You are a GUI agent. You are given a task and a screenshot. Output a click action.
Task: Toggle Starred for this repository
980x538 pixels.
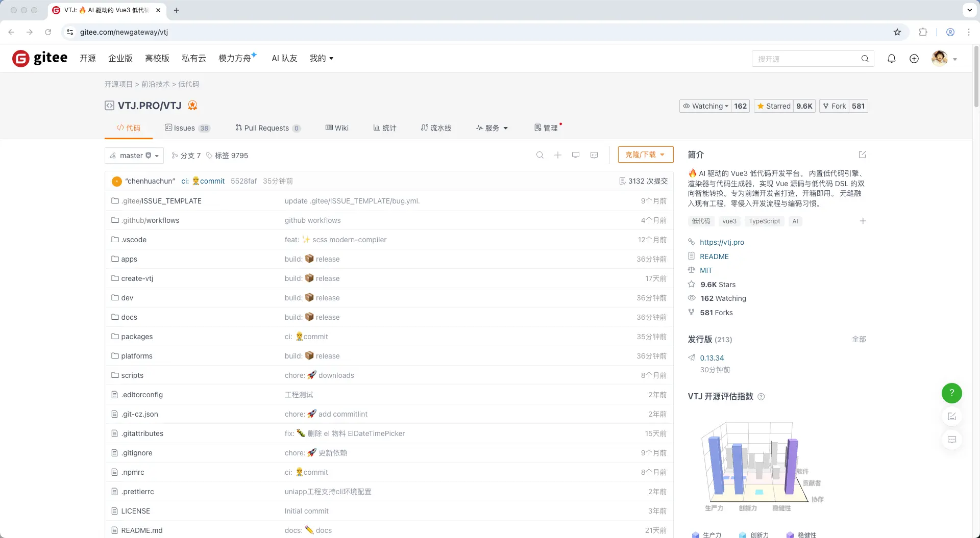[773, 106]
